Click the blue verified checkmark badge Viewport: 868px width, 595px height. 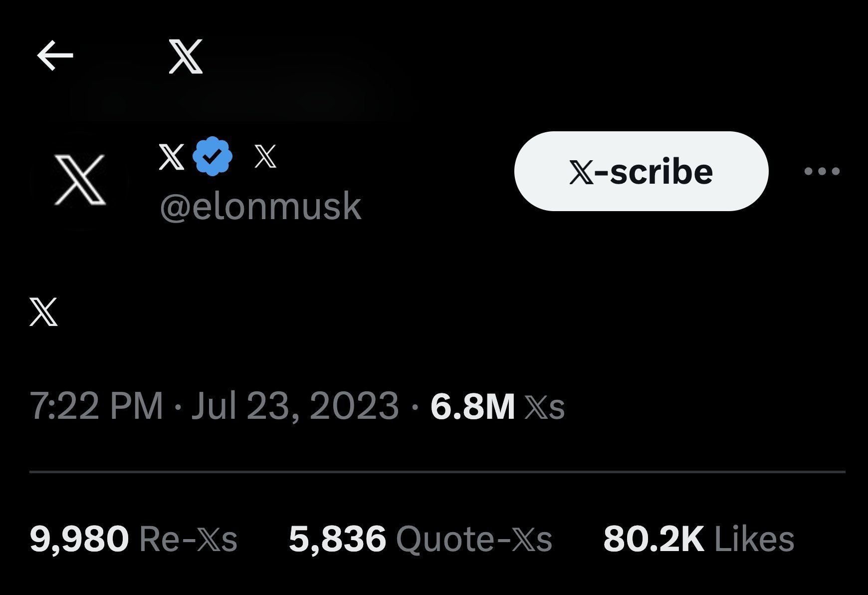tap(213, 156)
